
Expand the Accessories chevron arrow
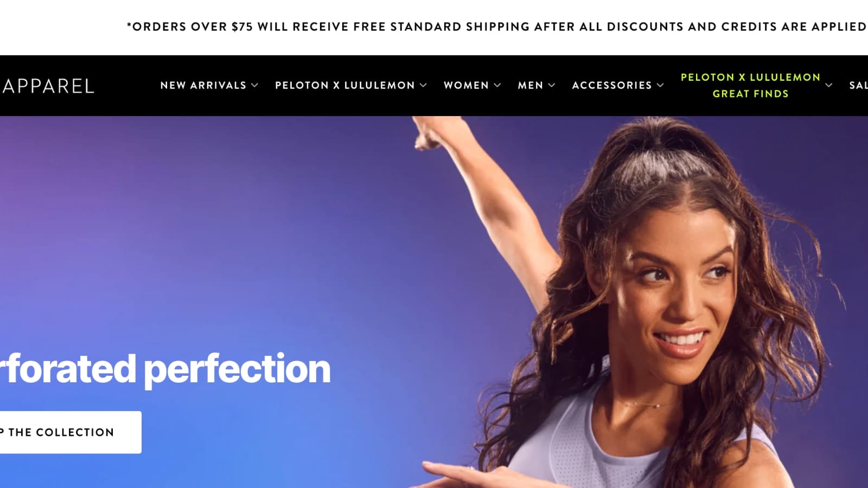660,85
